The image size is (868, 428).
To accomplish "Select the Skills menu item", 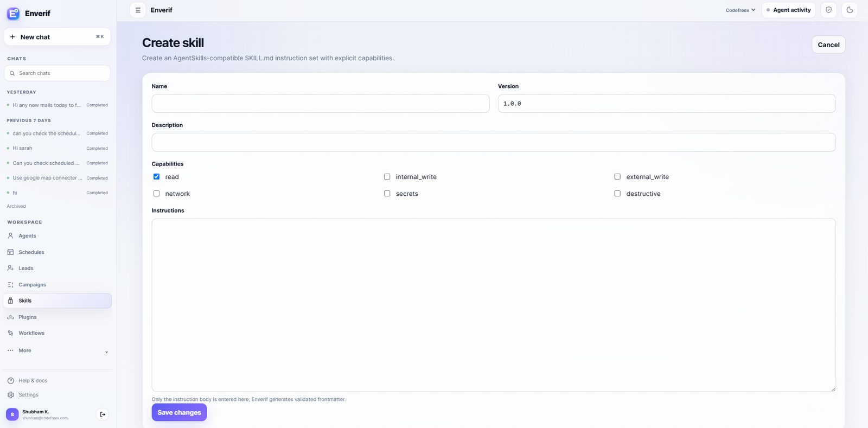I will (x=58, y=301).
